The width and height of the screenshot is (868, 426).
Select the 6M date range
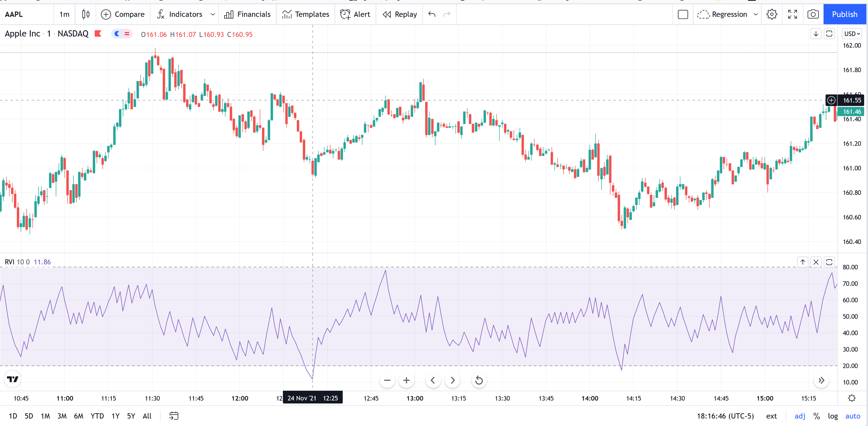pyautogui.click(x=79, y=416)
